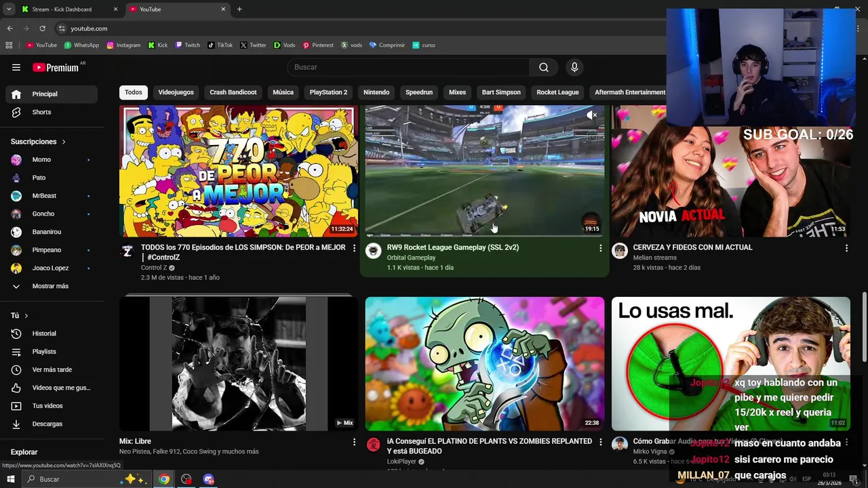Image resolution: width=868 pixels, height=488 pixels.
Task: Open options menu for RW9 Rocket League video
Action: (600, 248)
